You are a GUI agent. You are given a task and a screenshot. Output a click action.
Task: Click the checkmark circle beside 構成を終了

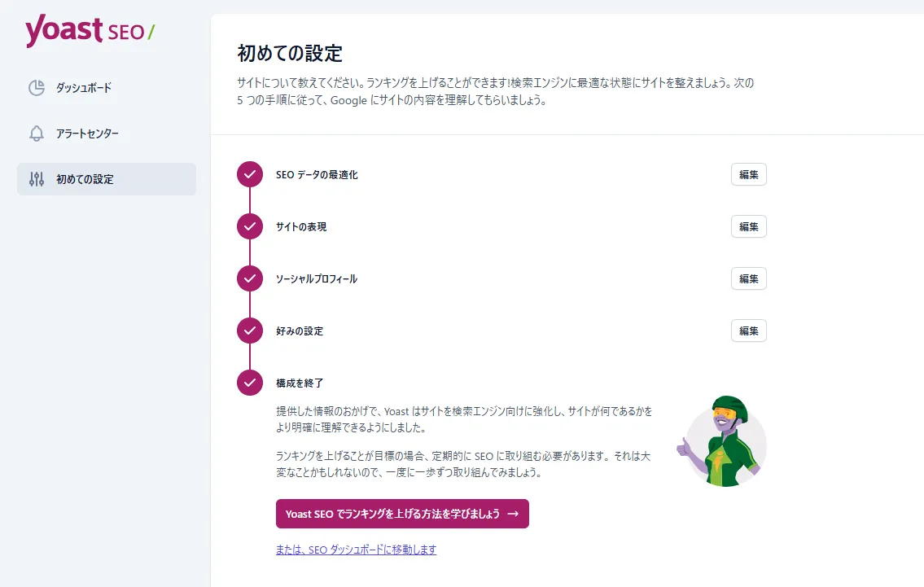(250, 383)
